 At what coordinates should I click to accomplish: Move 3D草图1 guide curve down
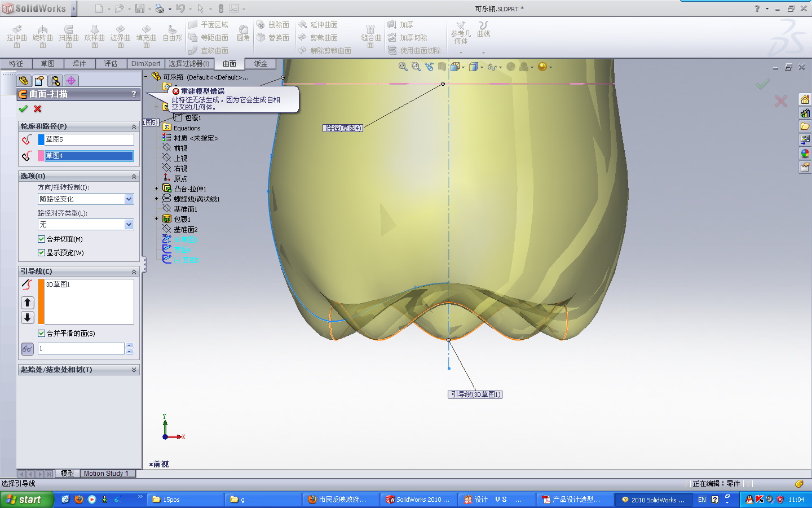28,317
